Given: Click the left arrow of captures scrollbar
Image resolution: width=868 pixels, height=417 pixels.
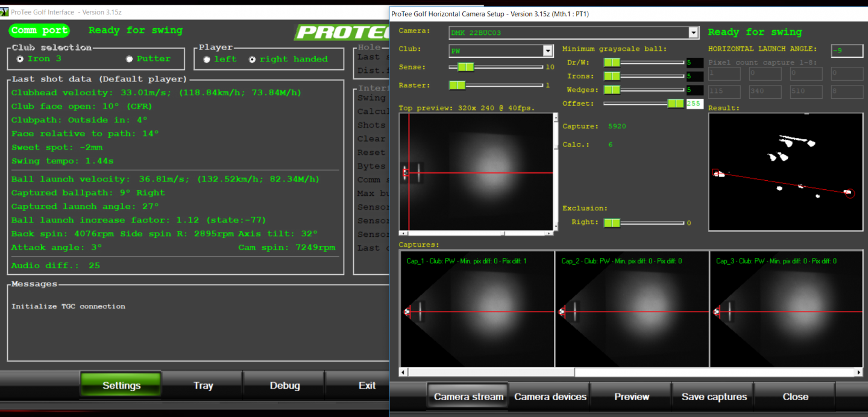Looking at the screenshot, I should (404, 372).
